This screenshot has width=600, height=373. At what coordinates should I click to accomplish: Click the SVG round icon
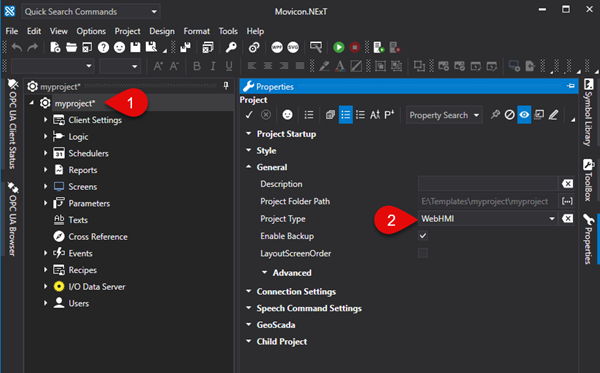click(x=293, y=47)
